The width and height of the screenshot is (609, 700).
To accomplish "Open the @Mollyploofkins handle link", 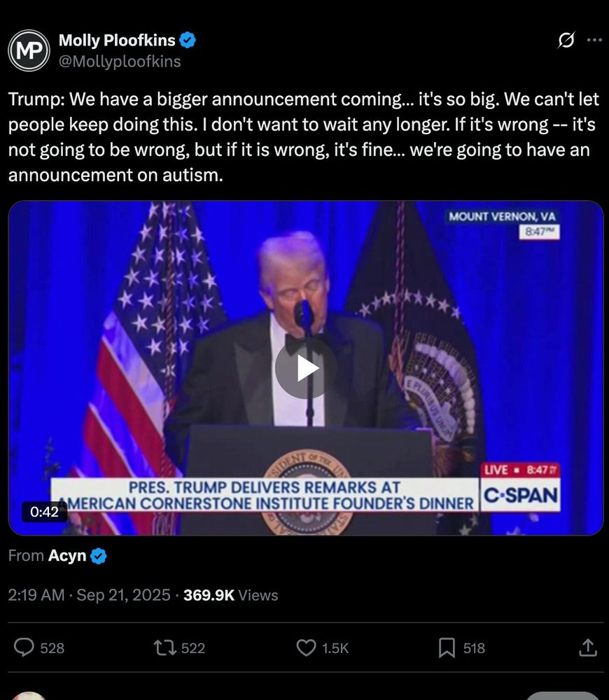I will [x=120, y=61].
